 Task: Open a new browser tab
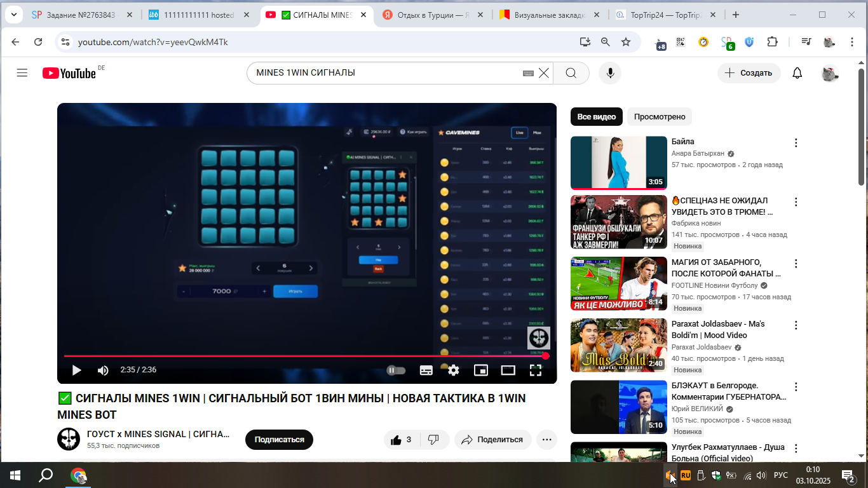click(736, 15)
